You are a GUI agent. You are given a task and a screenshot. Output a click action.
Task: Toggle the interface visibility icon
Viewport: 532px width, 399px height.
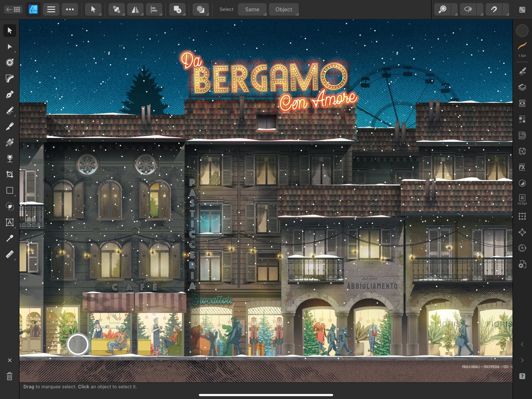coord(522,9)
